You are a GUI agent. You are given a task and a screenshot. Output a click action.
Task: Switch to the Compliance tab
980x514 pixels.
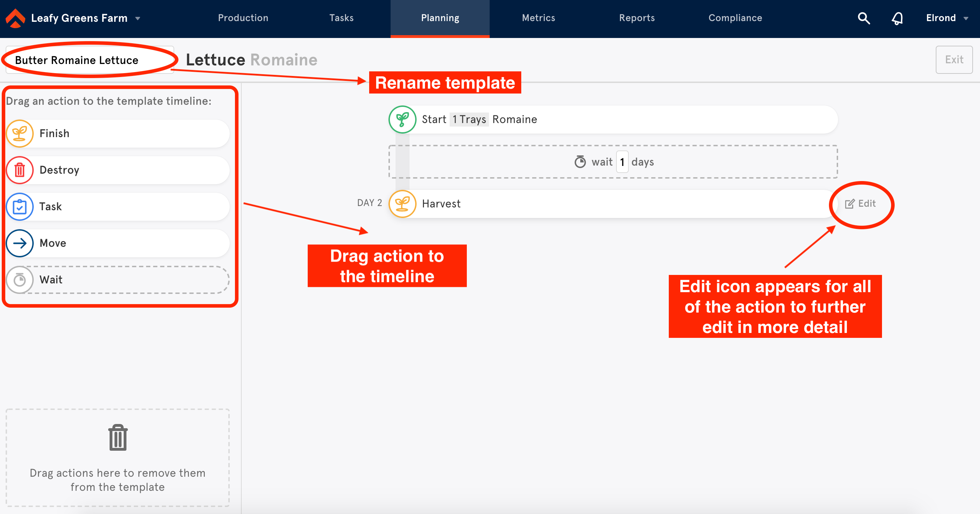tap(735, 18)
